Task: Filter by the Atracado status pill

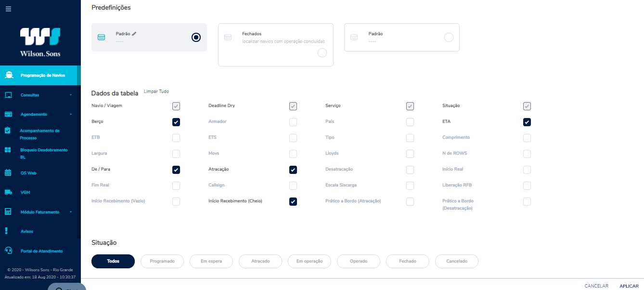Action: pos(260,261)
